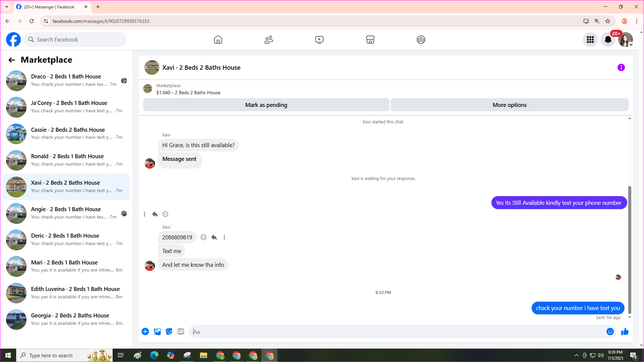Click the More options button

[509, 105]
